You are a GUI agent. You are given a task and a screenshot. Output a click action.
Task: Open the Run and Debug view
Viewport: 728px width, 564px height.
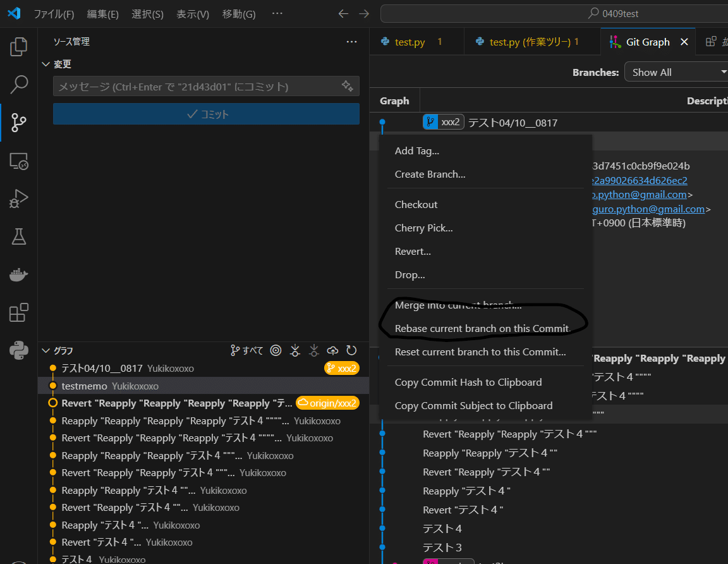tap(18, 198)
